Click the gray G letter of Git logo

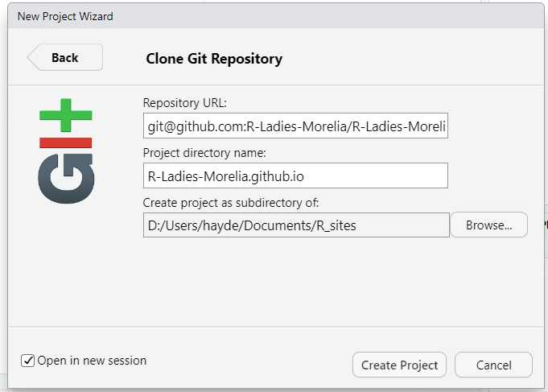point(66,178)
